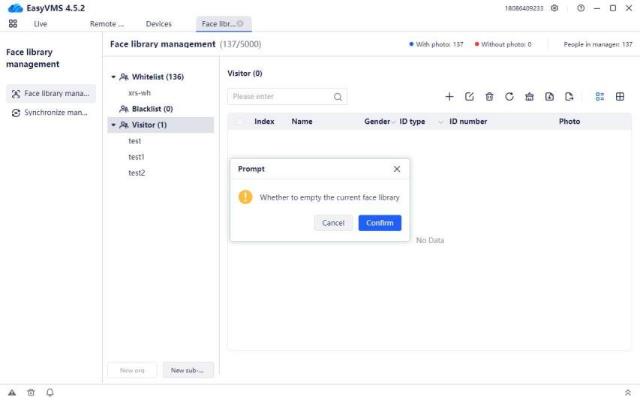
Task: Open the settings gear in title bar
Action: [555, 8]
